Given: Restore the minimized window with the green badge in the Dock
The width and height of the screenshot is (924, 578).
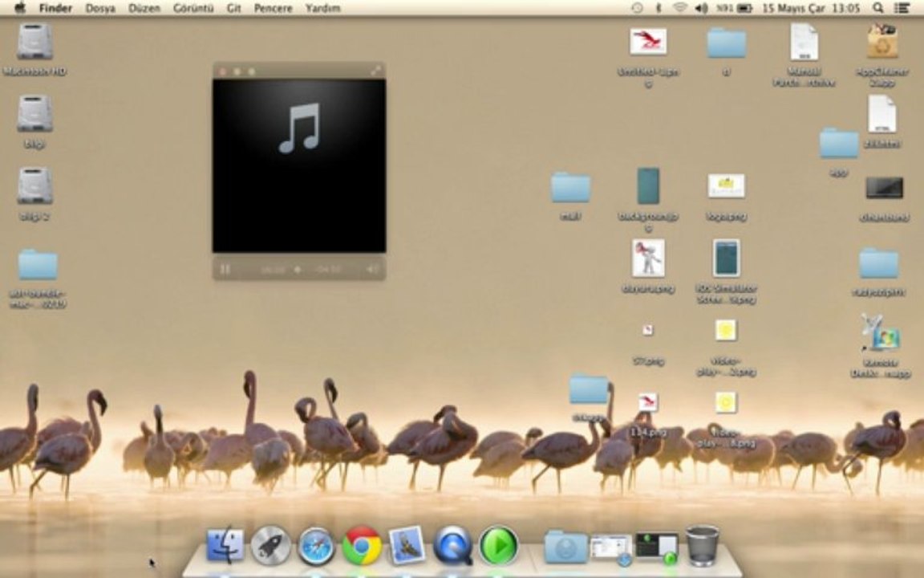Looking at the screenshot, I should pyautogui.click(x=656, y=548).
